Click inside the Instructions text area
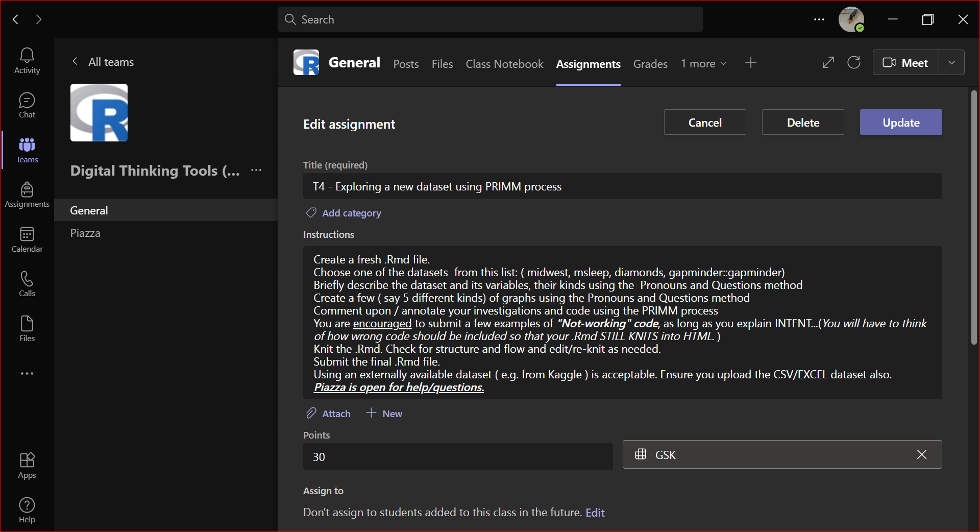The height and width of the screenshot is (532, 980). [622, 323]
